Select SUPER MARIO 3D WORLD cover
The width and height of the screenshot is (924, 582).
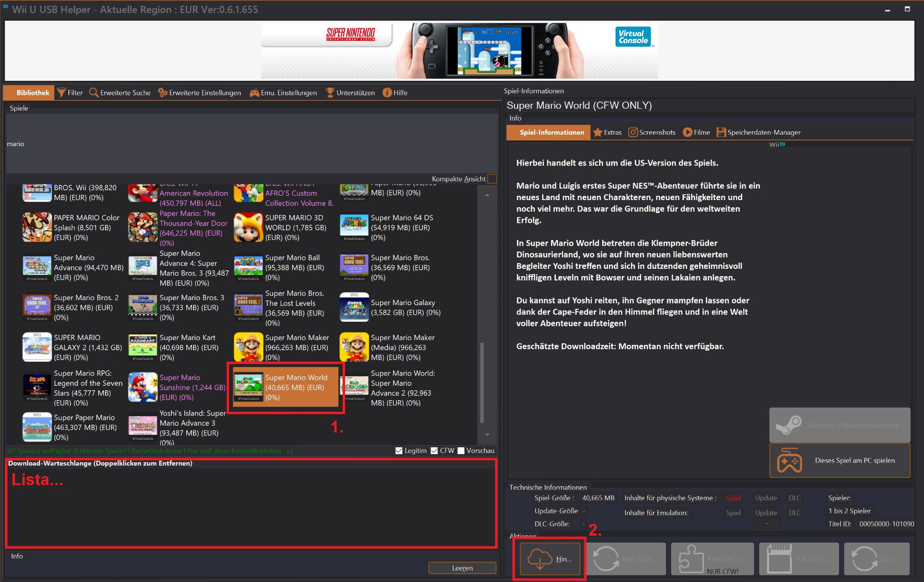[248, 228]
